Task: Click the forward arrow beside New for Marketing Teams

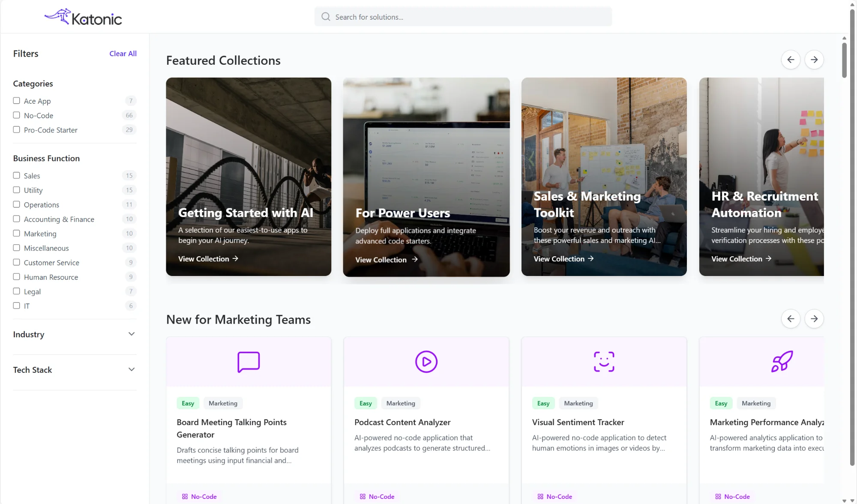Action: [x=813, y=318]
